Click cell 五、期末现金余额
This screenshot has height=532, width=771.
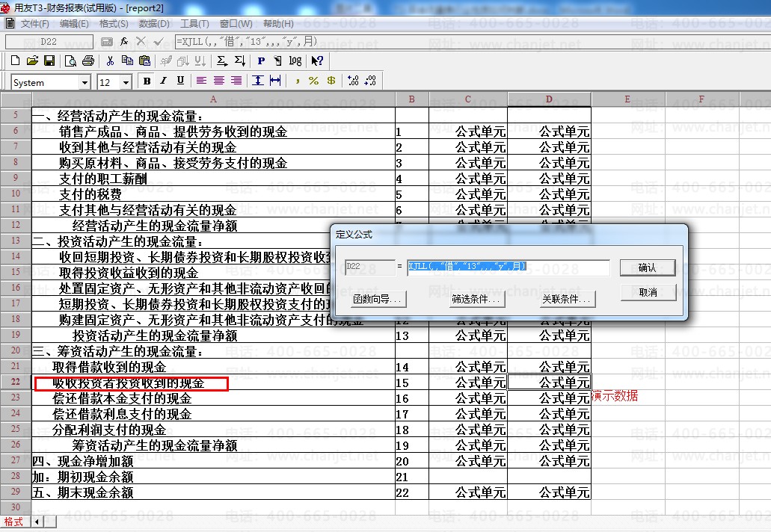[213, 492]
